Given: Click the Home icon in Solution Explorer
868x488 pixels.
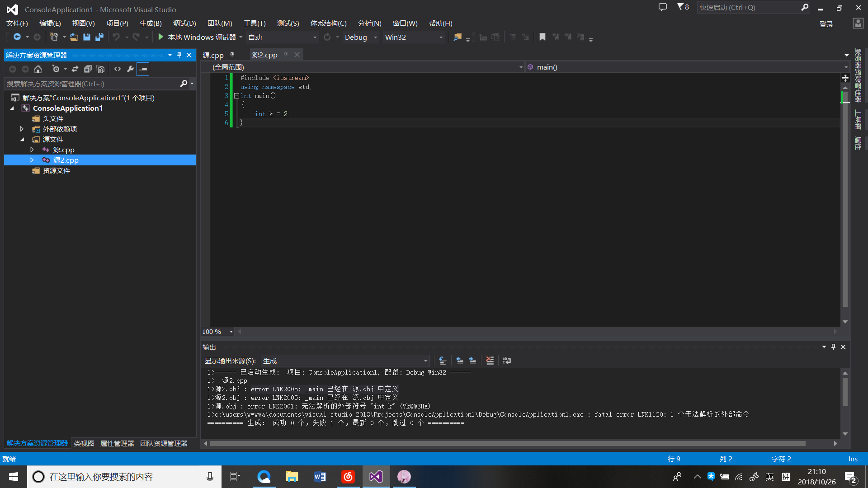Looking at the screenshot, I should (x=38, y=69).
